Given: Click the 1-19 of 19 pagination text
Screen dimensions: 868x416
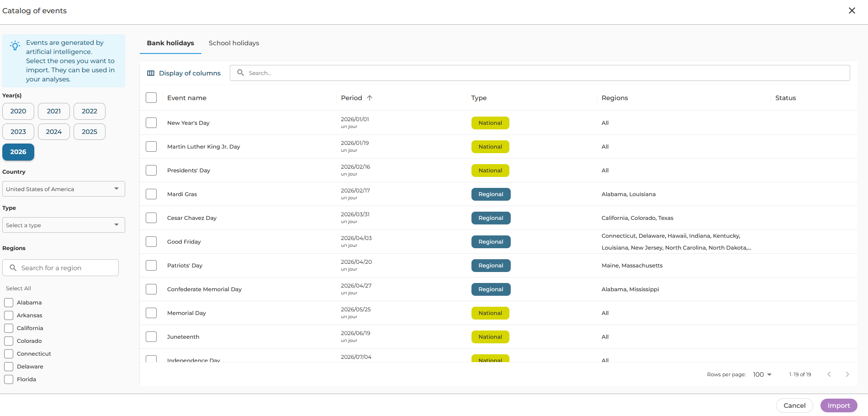Looking at the screenshot, I should click(x=800, y=374).
